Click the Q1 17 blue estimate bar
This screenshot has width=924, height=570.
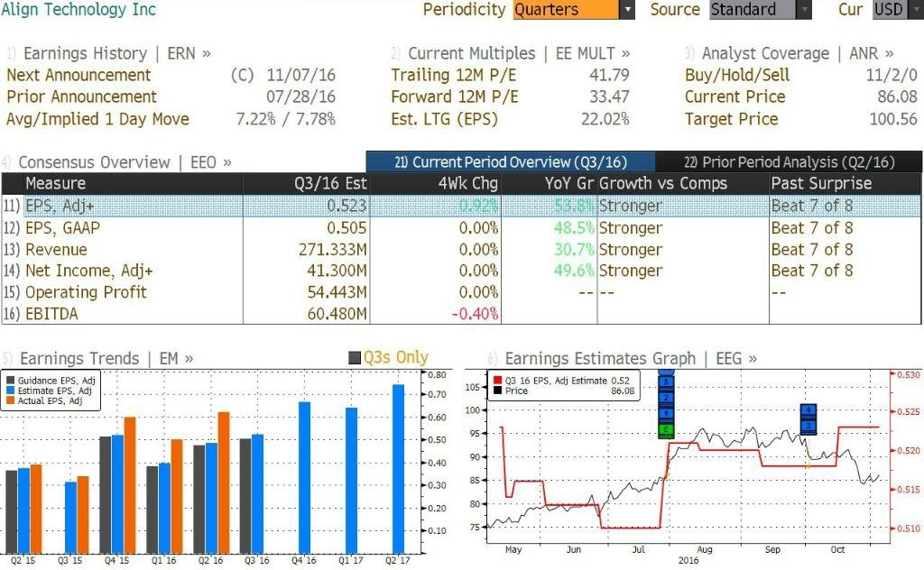351,481
